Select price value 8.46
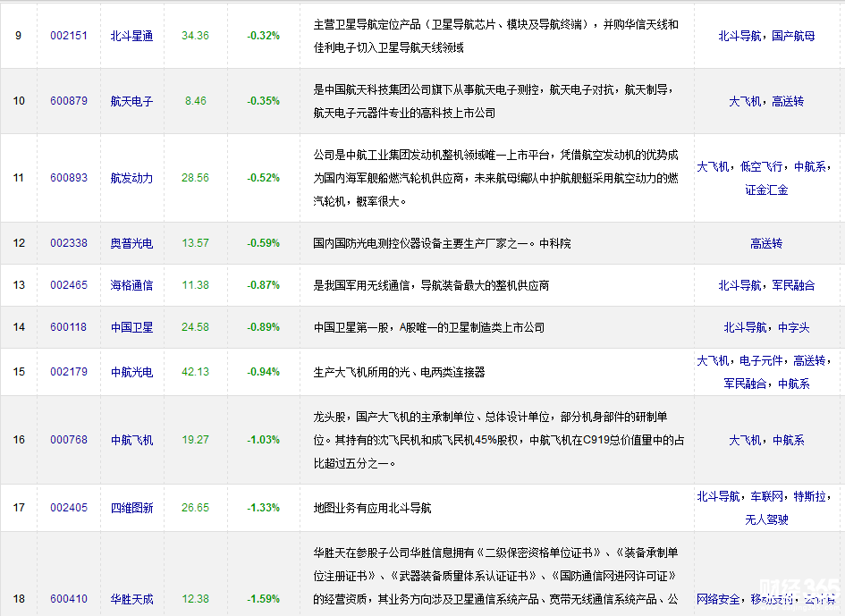Viewport: 845px width, 616px height. (195, 101)
